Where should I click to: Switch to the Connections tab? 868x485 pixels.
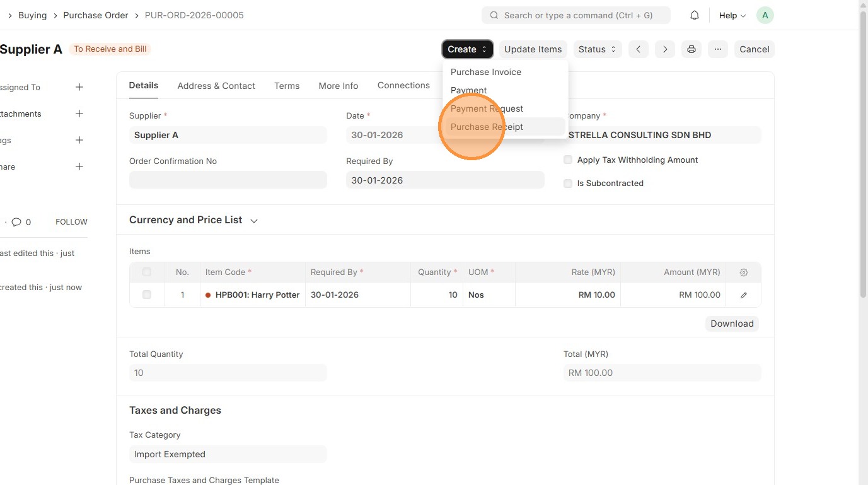pyautogui.click(x=403, y=85)
